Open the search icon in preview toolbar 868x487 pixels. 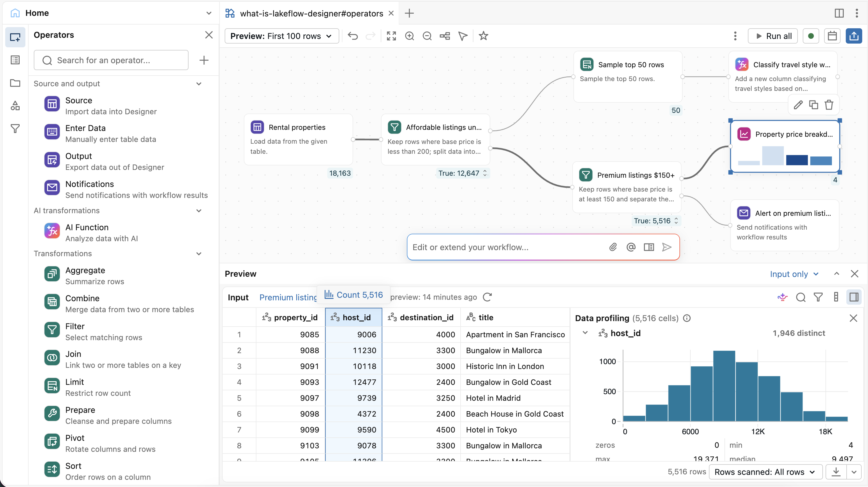click(801, 297)
